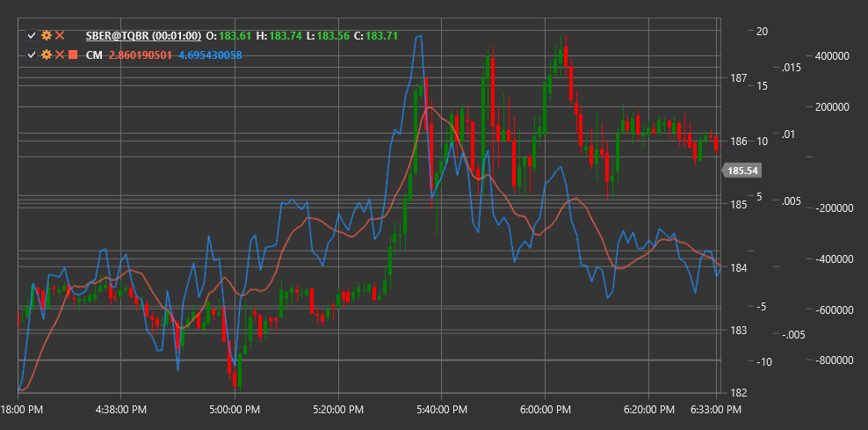
Task: Click the 15 label on indicator axis
Action: pos(762,85)
